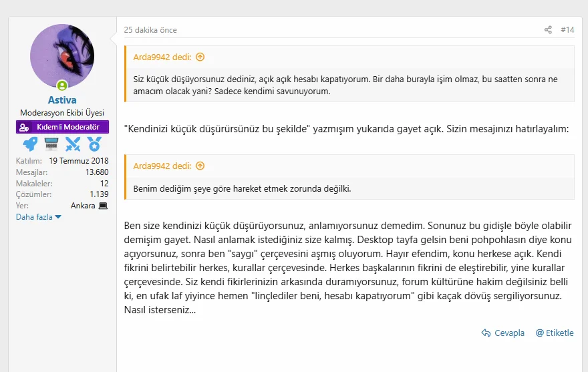Open Astiva's profile via username
The image size is (588, 372).
[x=62, y=100]
